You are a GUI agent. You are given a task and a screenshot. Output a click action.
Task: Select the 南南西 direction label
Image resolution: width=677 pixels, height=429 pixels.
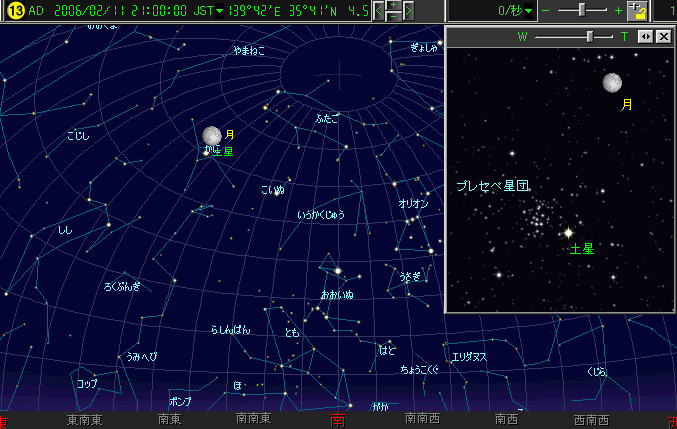coord(423,420)
